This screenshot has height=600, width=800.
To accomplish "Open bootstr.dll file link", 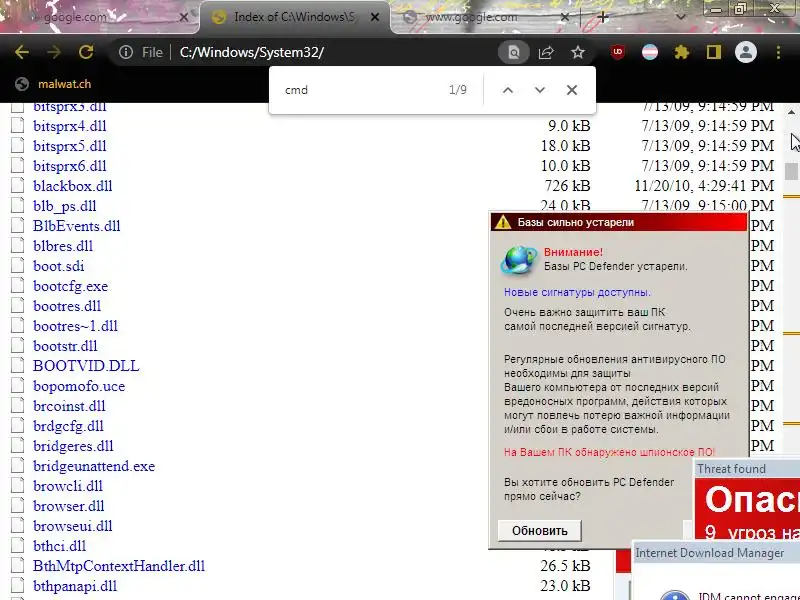I will click(65, 346).
